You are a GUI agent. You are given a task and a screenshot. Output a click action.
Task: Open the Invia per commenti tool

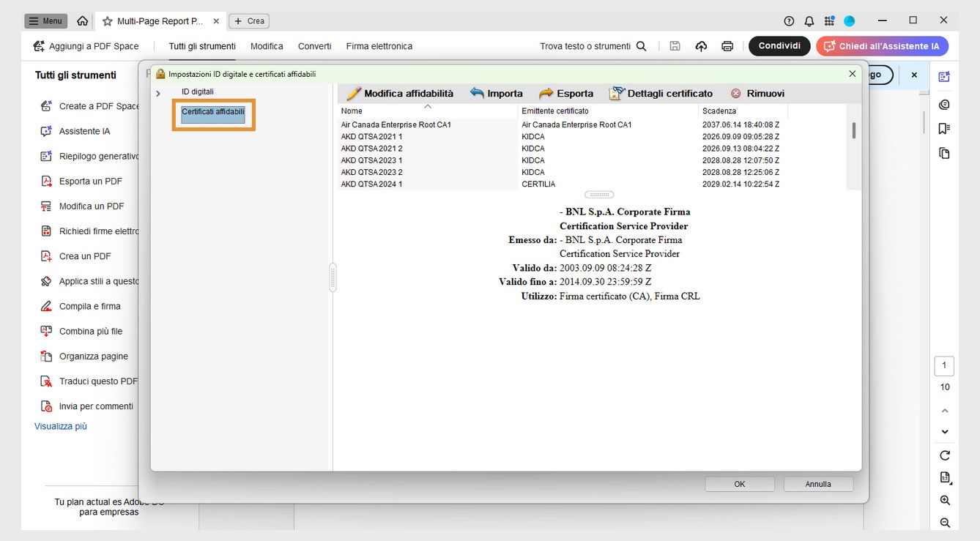coord(86,406)
